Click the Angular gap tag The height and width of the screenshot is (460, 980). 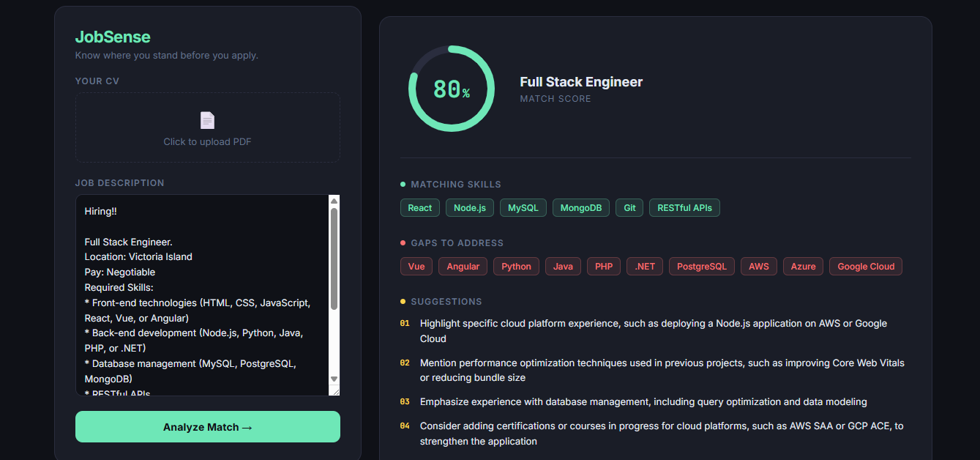463,267
